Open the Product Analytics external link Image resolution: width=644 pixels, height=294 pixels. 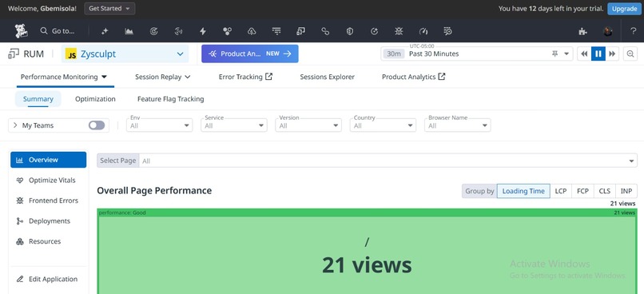tap(414, 77)
